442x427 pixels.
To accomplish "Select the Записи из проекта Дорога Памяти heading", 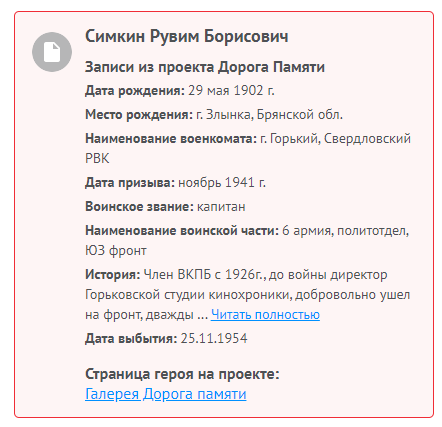I will tap(205, 67).
